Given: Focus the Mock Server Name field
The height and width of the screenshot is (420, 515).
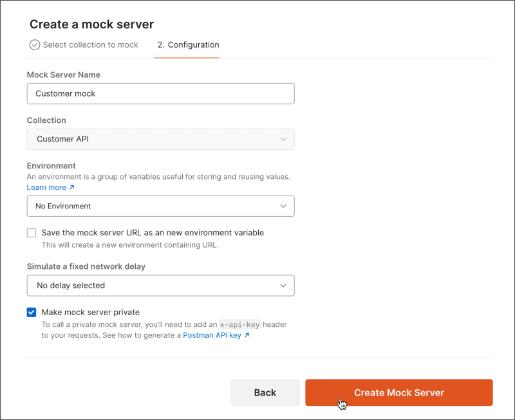Looking at the screenshot, I should [160, 93].
